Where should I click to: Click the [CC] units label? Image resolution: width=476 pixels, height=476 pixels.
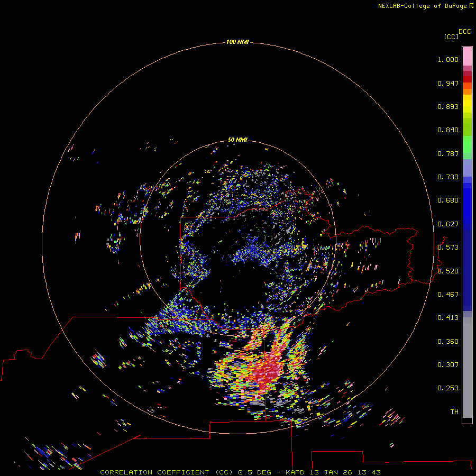click(451, 36)
